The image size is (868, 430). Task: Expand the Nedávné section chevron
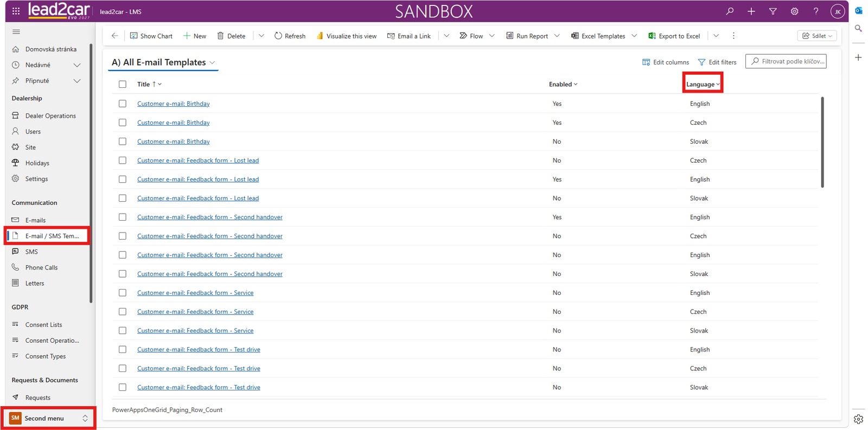[x=77, y=65]
